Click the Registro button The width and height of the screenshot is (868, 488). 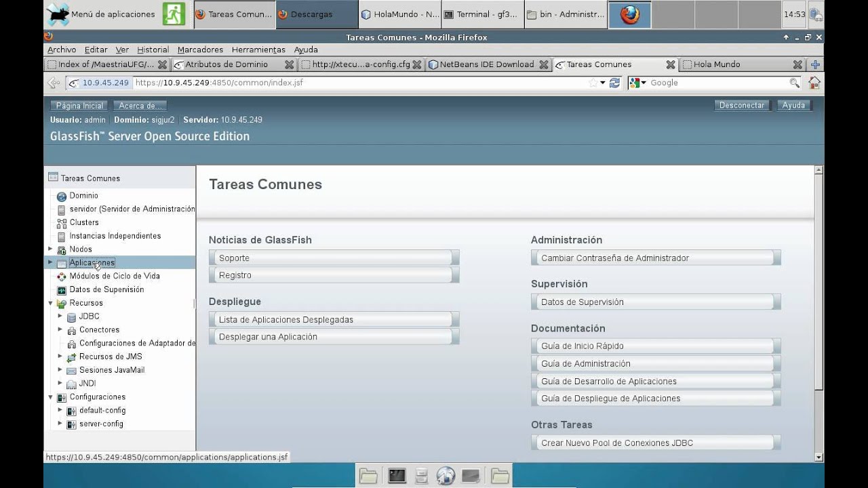[x=334, y=275]
